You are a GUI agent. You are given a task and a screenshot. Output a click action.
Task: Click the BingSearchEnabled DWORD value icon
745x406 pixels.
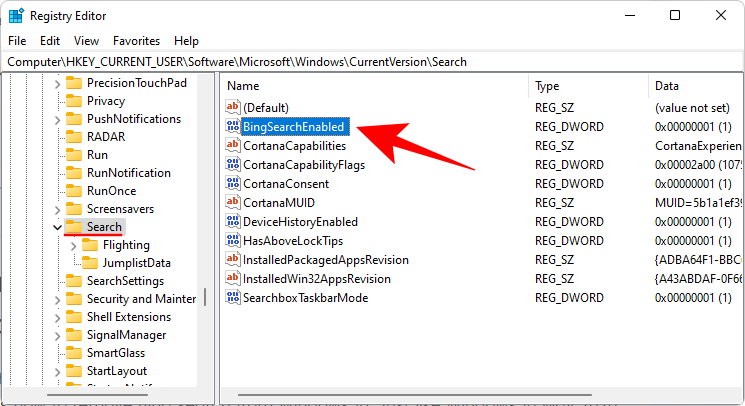tap(233, 127)
